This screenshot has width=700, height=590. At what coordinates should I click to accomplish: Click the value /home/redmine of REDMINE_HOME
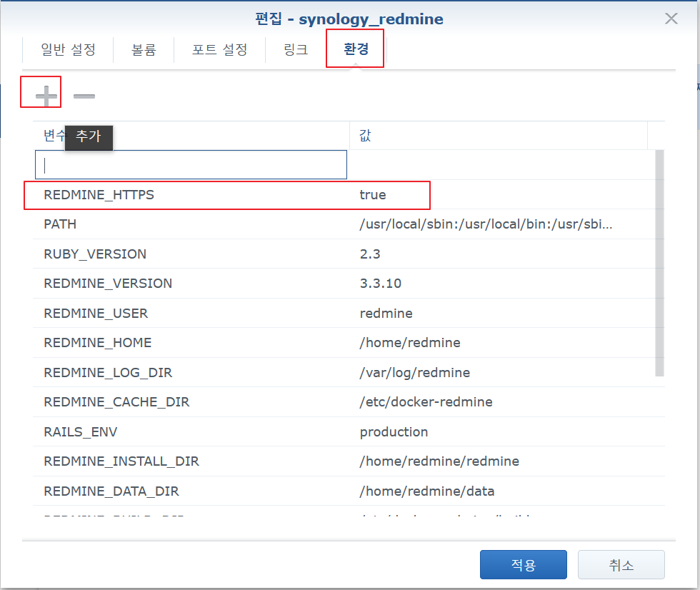coord(410,343)
